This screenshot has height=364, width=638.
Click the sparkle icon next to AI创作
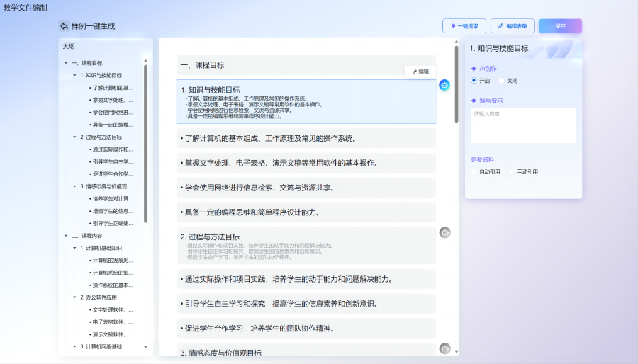474,69
